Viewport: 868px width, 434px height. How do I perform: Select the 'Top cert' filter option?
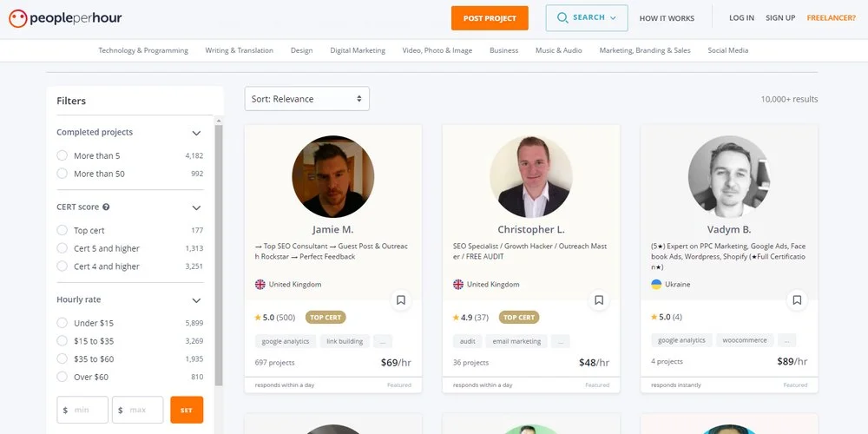click(62, 230)
